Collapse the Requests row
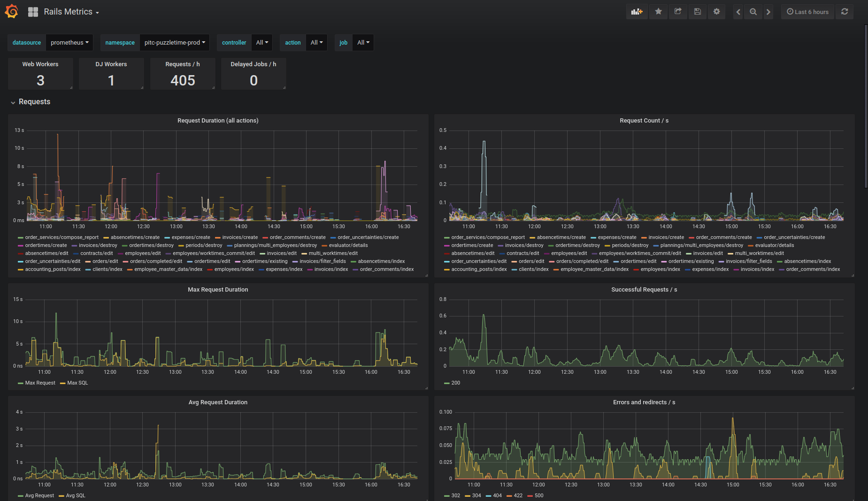The width and height of the screenshot is (868, 501). [x=31, y=102]
